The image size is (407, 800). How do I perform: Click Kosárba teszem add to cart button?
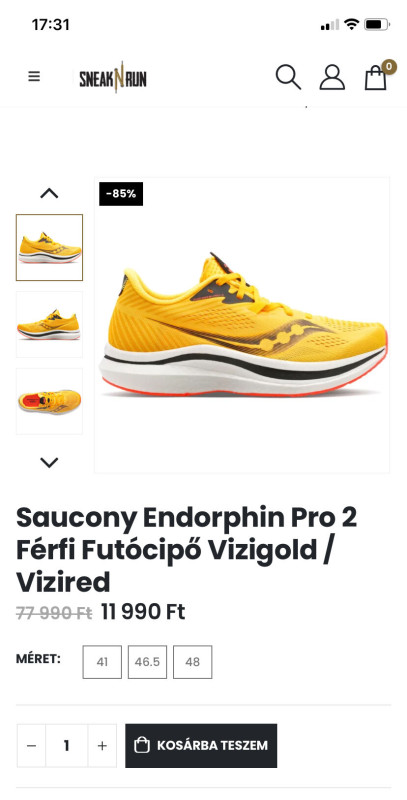tap(201, 745)
